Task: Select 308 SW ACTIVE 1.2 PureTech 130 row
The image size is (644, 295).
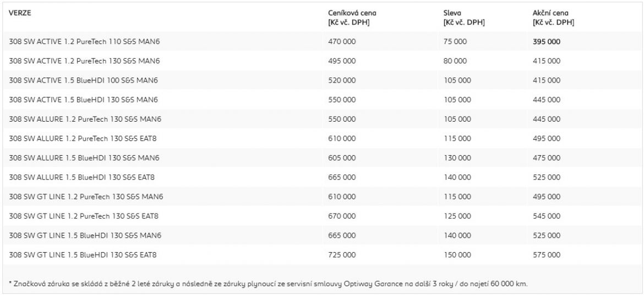Action: coord(322,61)
